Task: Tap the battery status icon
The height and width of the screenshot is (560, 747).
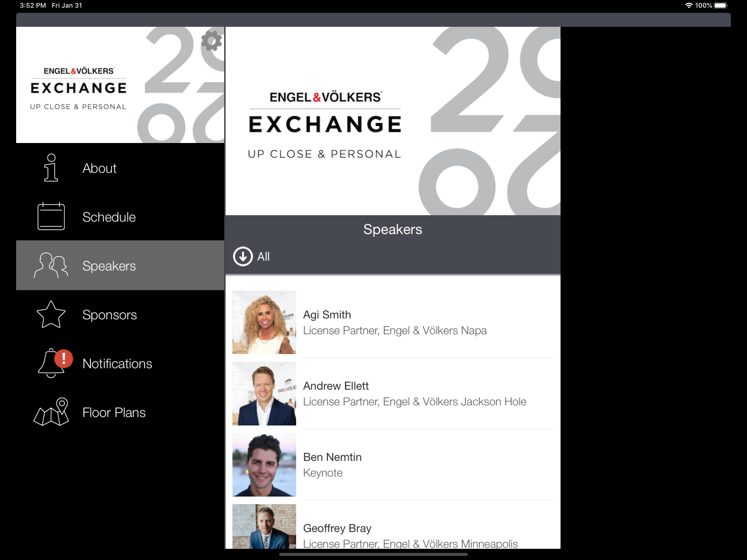Action: 720,5
